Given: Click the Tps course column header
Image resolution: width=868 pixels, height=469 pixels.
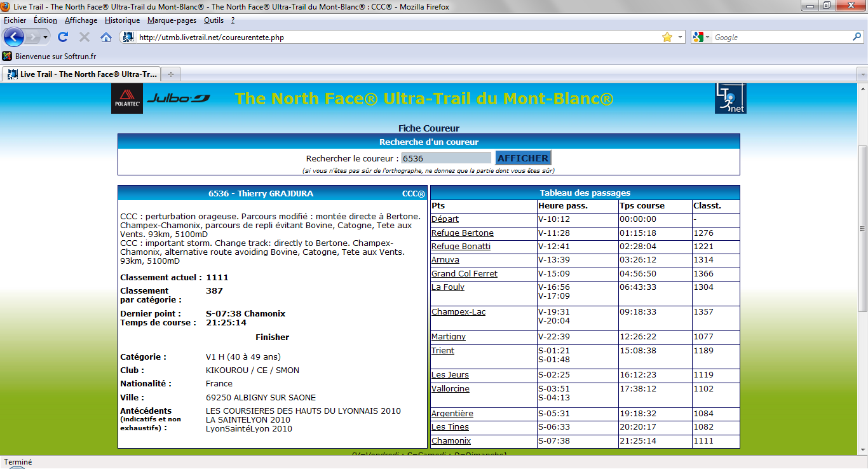Looking at the screenshot, I should [x=642, y=206].
